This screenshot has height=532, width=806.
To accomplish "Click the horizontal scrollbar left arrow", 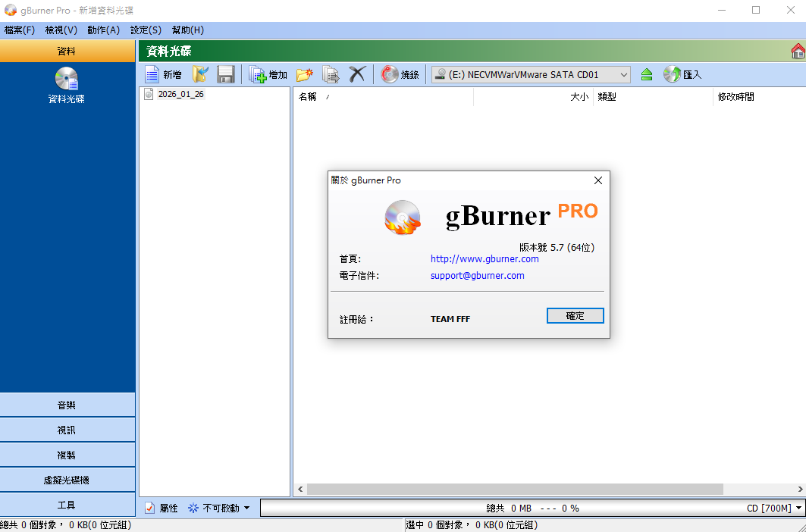I will click(x=300, y=490).
